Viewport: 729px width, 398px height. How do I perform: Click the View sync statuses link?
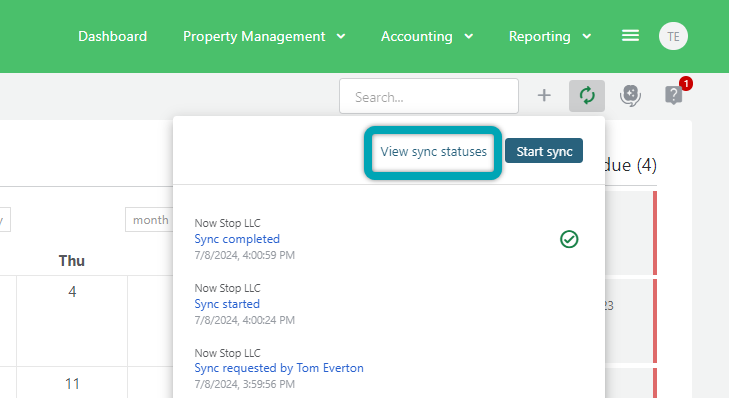(x=433, y=152)
